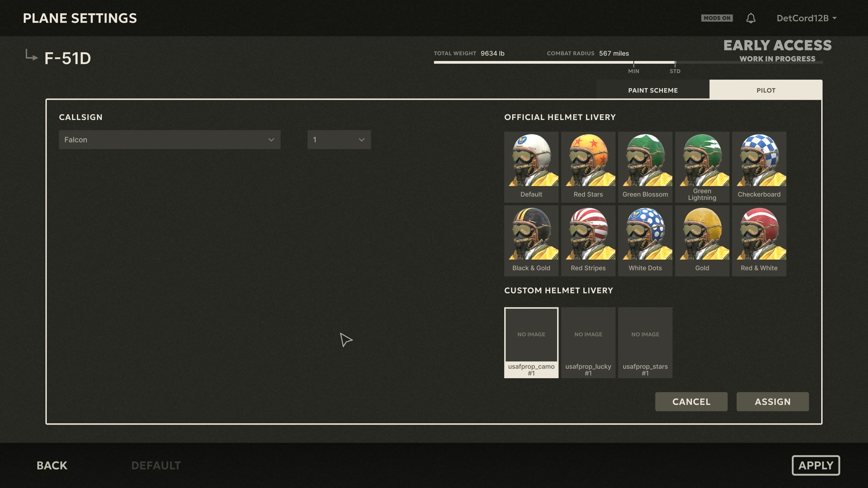Screen dimensions: 868x488
Task: Select the White Dots helmet
Action: tap(645, 241)
